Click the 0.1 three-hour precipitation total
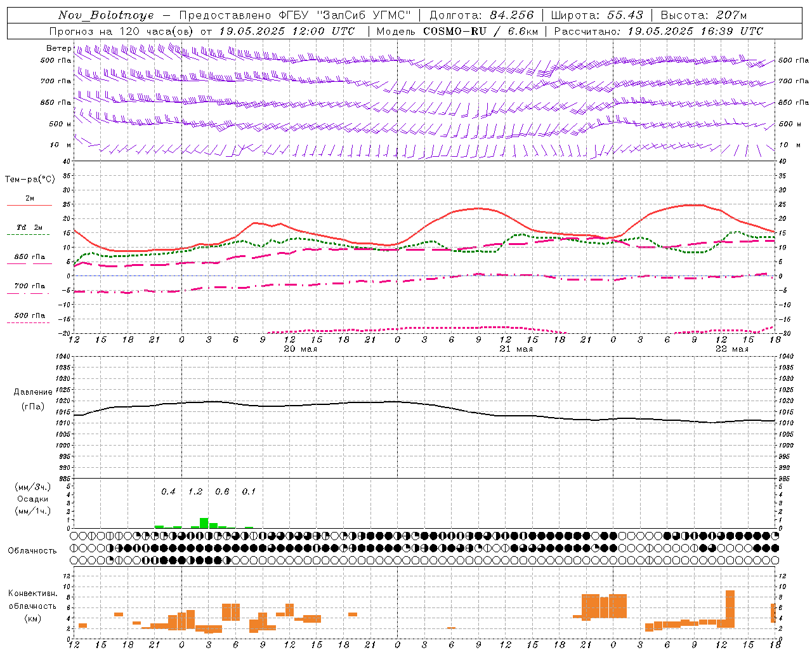The width and height of the screenshot is (812, 650). (249, 491)
